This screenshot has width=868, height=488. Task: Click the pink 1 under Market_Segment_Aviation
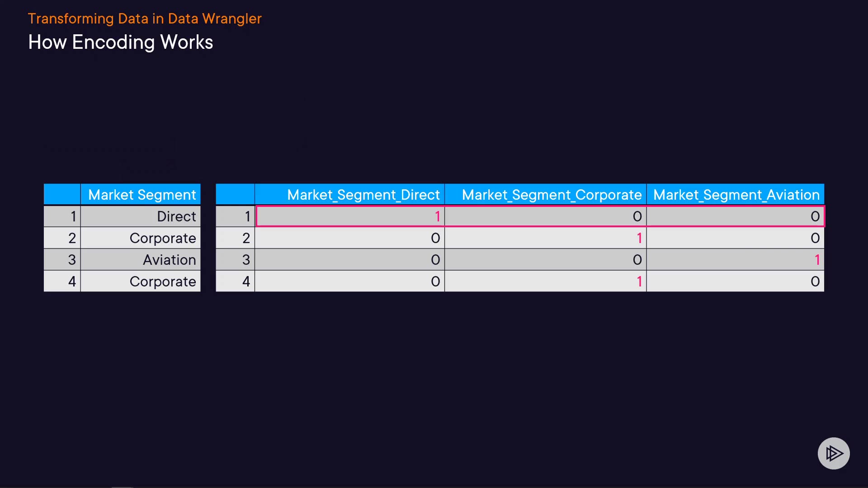pos(817,260)
